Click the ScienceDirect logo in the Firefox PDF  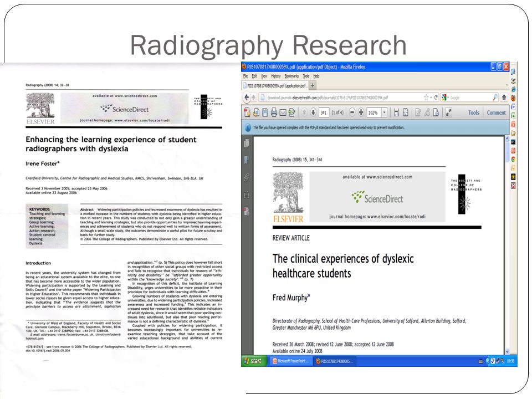[377, 197]
